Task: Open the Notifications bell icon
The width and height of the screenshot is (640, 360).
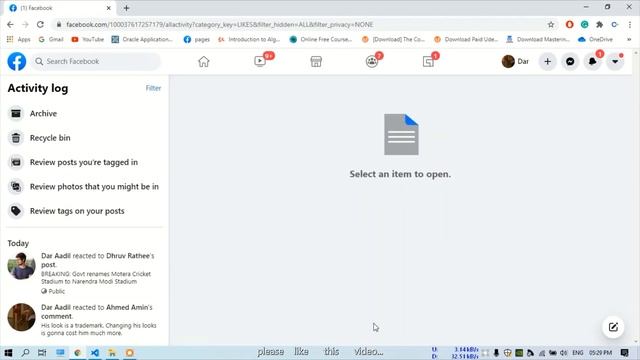Action: coord(593,62)
